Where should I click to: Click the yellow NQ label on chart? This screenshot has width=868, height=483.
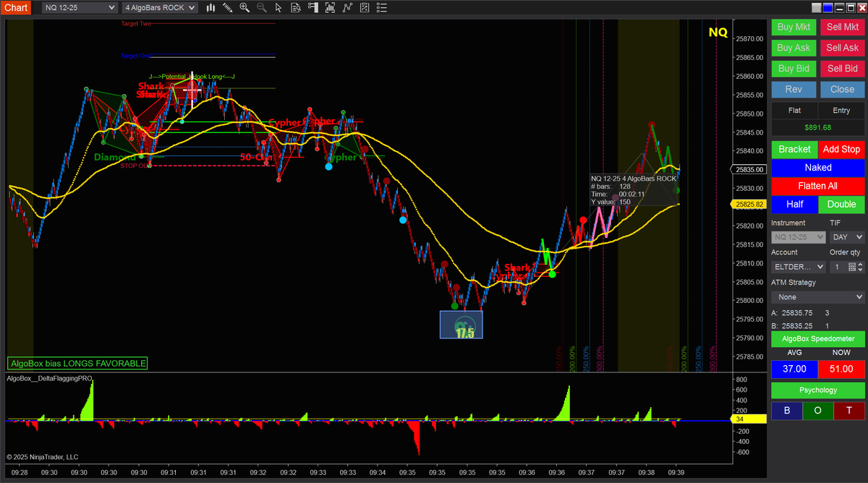tap(718, 33)
